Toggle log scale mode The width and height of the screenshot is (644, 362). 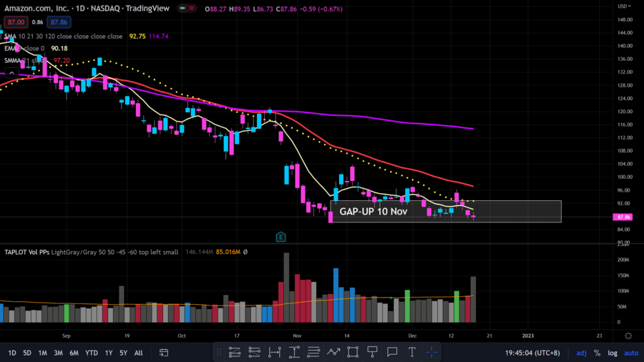pyautogui.click(x=613, y=353)
